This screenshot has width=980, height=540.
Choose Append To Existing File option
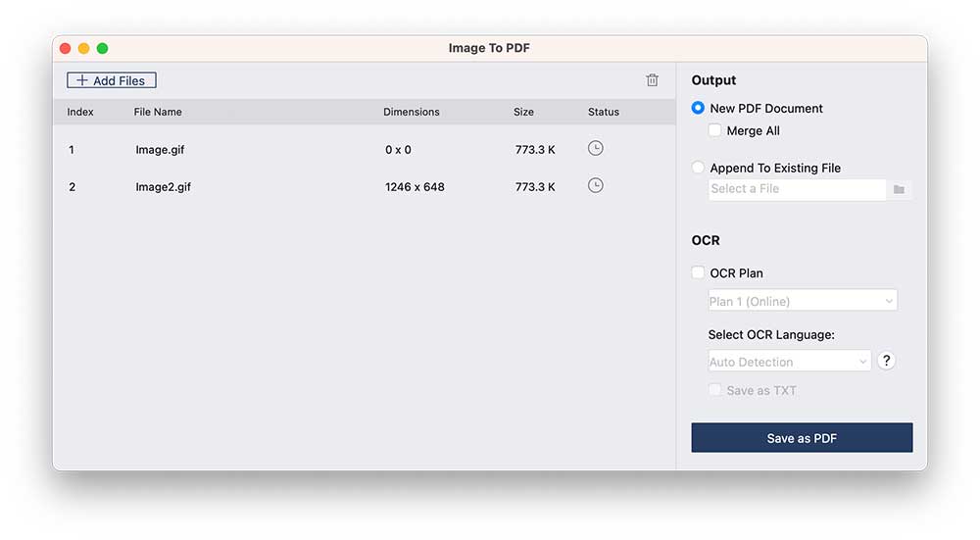point(698,168)
